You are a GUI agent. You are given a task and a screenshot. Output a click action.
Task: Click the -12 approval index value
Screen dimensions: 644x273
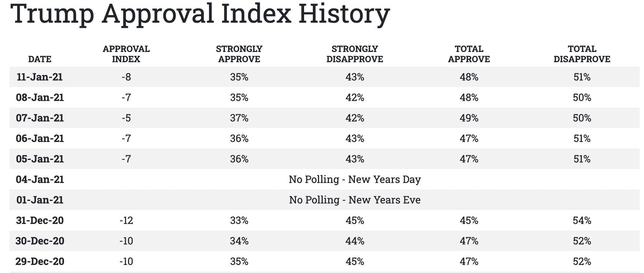coord(126,220)
